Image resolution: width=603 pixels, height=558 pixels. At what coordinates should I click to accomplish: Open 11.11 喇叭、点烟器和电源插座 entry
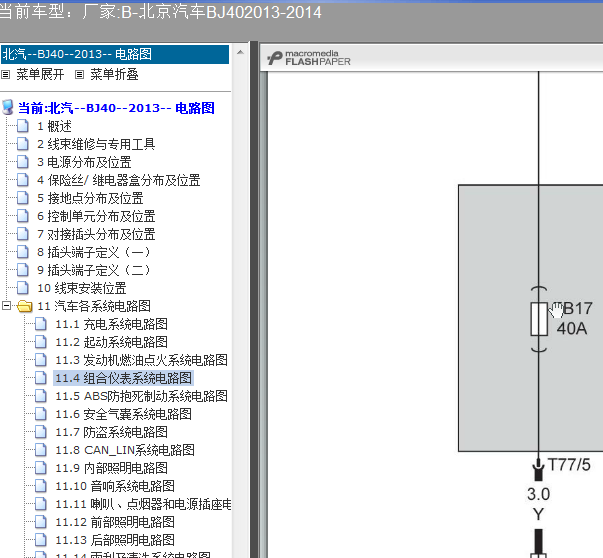(143, 505)
